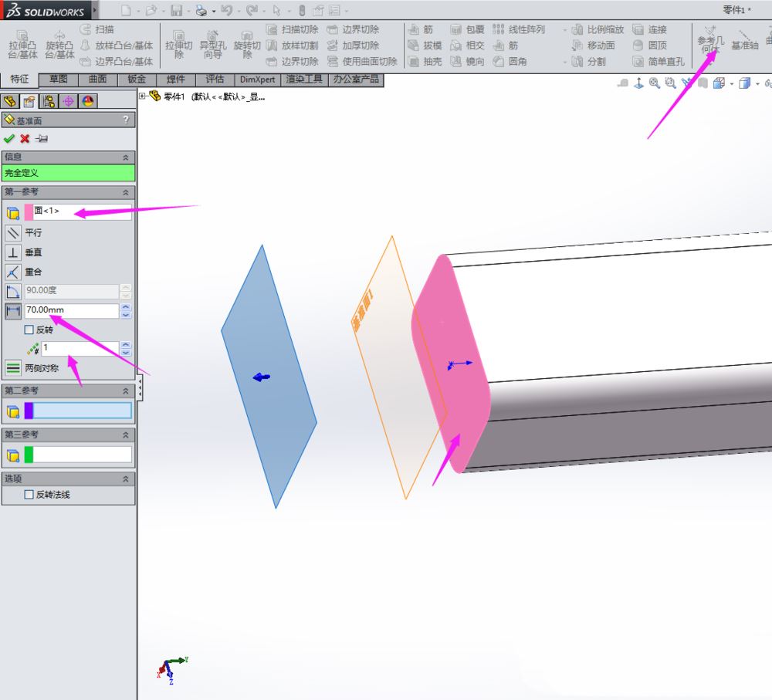Open the PropertyManager tab icon

(x=29, y=101)
